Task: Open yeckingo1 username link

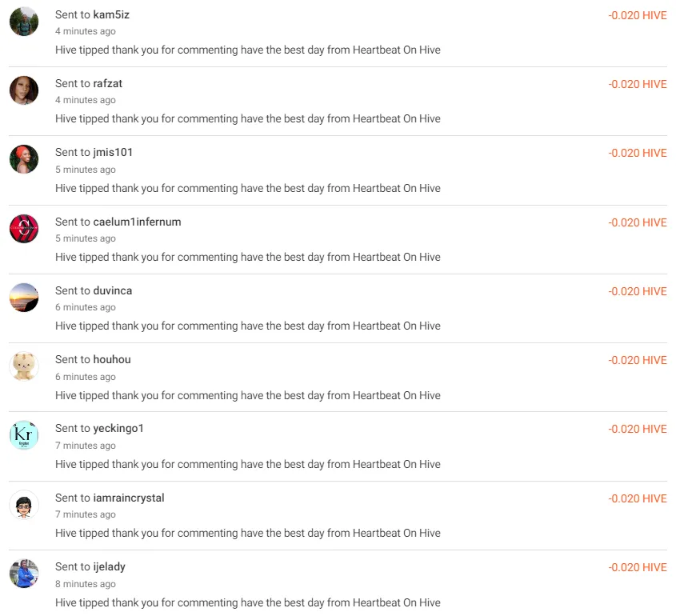Action: coord(118,429)
